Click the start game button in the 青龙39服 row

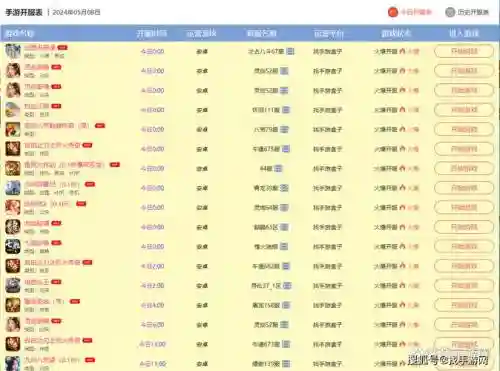click(x=464, y=188)
